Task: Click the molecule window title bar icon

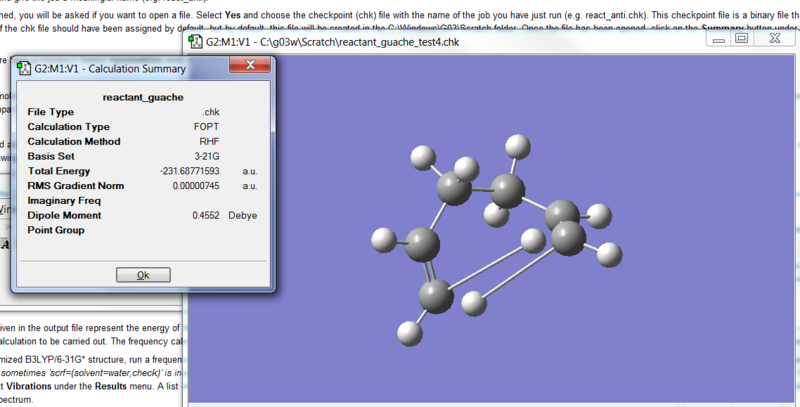Action: point(195,42)
